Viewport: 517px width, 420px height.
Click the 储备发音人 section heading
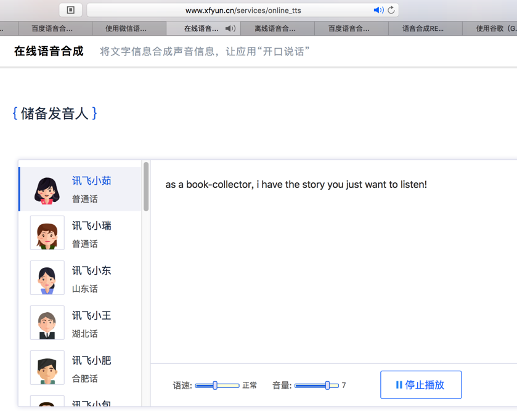pos(55,113)
